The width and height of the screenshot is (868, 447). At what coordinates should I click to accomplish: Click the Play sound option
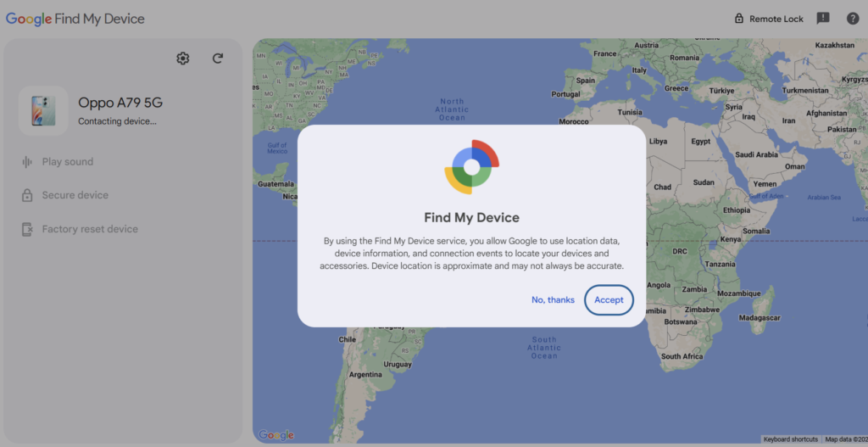pos(68,162)
